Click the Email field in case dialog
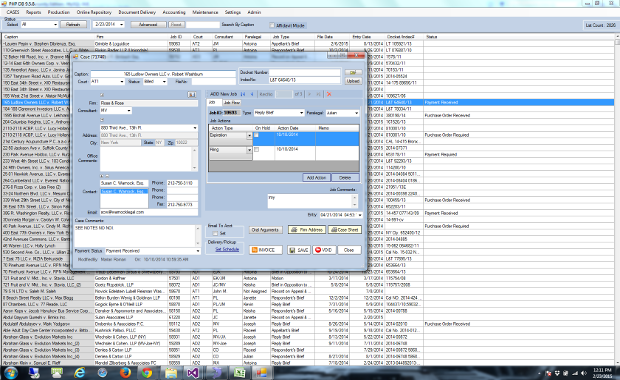This screenshot has width=620, height=380. (x=149, y=212)
